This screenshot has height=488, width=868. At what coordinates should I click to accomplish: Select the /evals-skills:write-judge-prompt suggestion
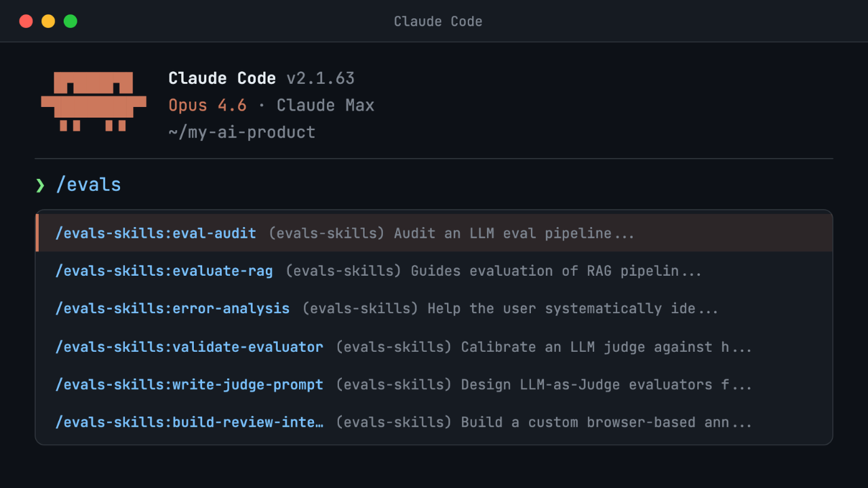189,385
